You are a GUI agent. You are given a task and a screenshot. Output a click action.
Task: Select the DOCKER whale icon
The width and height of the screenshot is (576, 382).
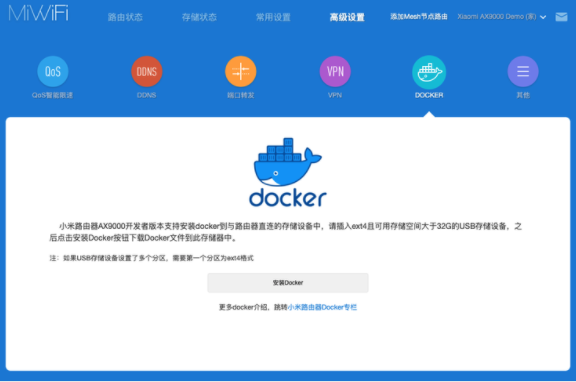click(x=429, y=72)
